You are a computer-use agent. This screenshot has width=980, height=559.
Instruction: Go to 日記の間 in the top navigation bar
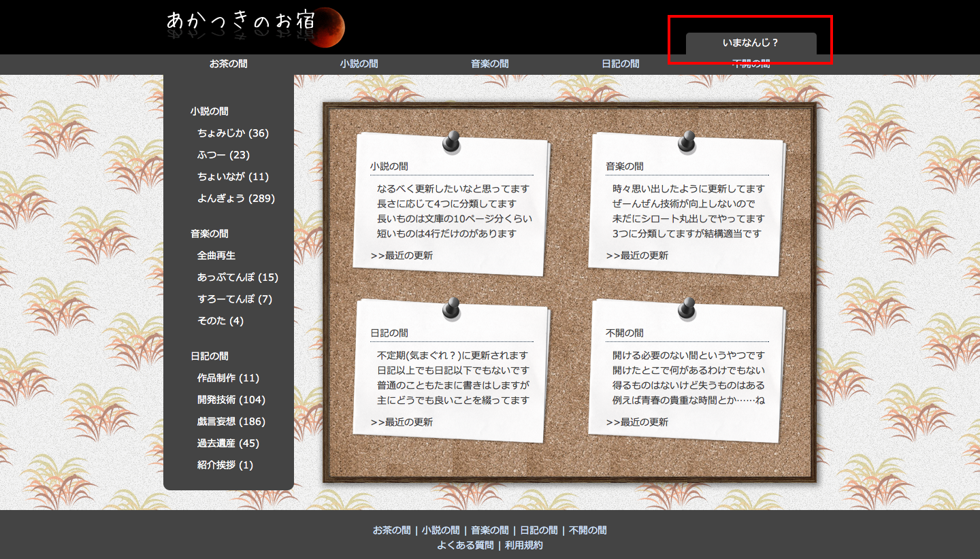(x=620, y=64)
